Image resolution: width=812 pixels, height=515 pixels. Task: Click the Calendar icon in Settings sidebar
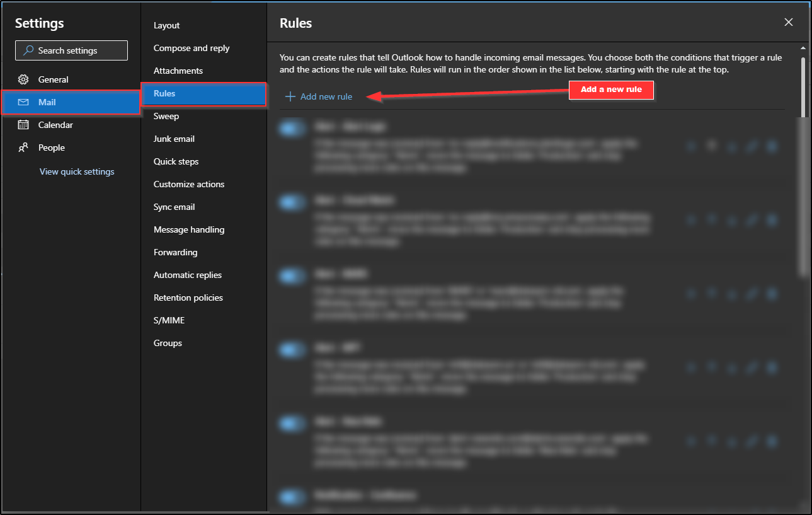click(x=23, y=125)
